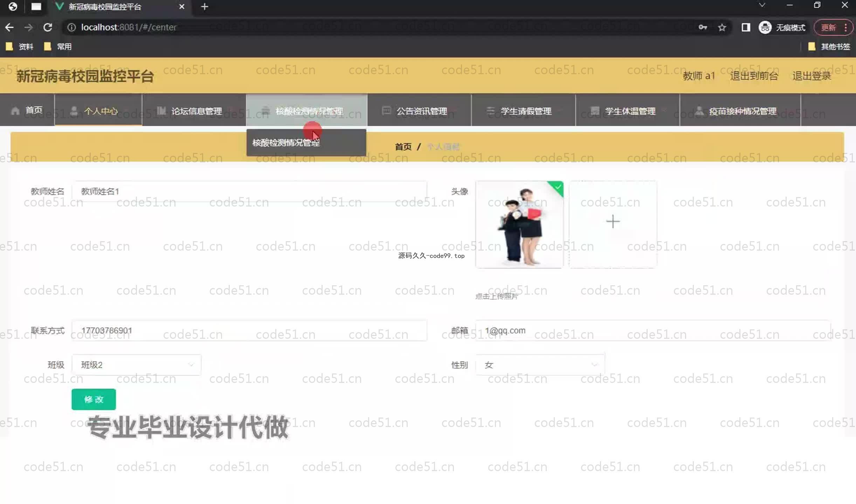The height and width of the screenshot is (504, 856).
Task: Reload the page with refresh icon
Action: 48,27
